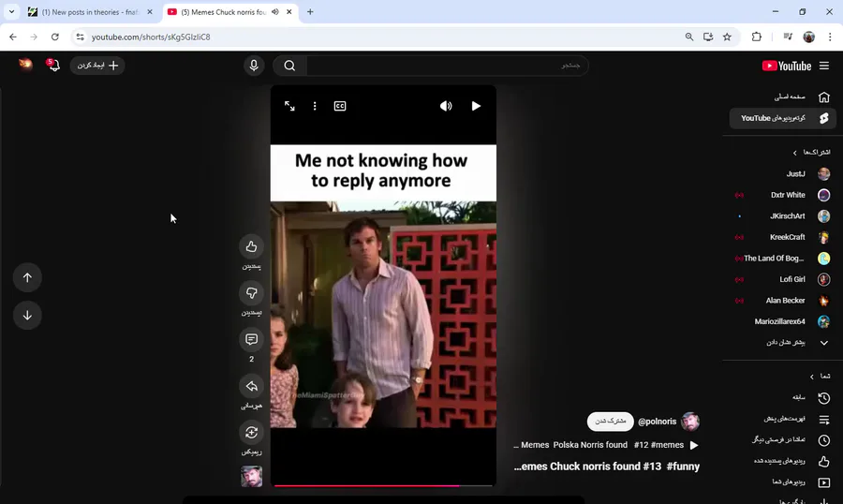The height and width of the screenshot is (504, 843).
Task: Focus the YouTube search input field
Action: coord(447,66)
